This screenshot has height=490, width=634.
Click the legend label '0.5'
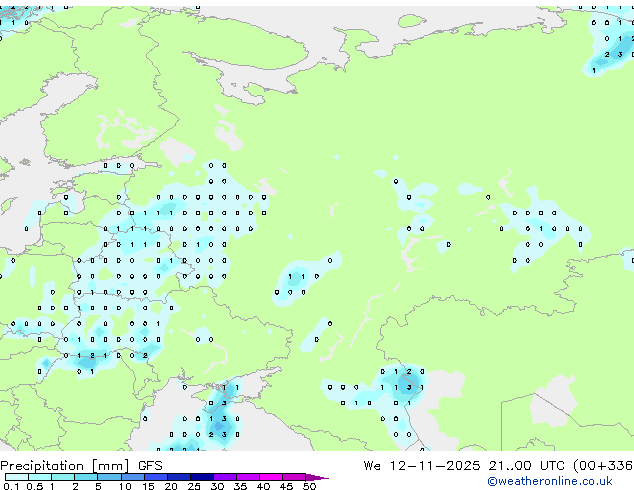point(35,486)
